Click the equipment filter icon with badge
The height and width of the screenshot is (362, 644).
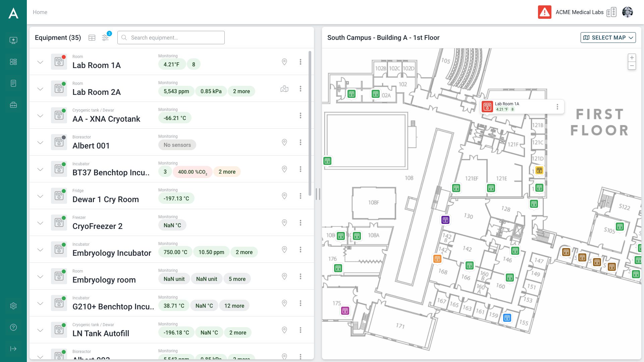coord(105,38)
